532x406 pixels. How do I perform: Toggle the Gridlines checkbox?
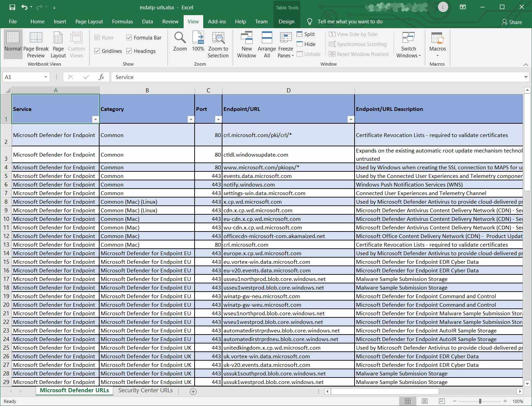pyautogui.click(x=97, y=51)
